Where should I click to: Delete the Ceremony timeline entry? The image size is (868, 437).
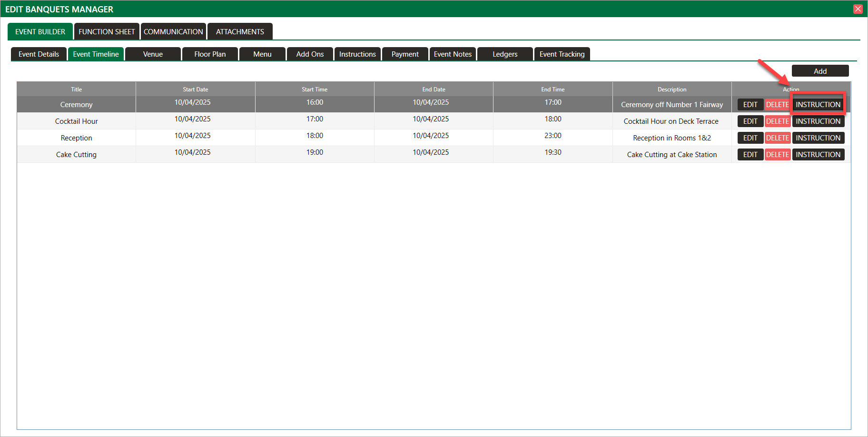[x=778, y=104]
